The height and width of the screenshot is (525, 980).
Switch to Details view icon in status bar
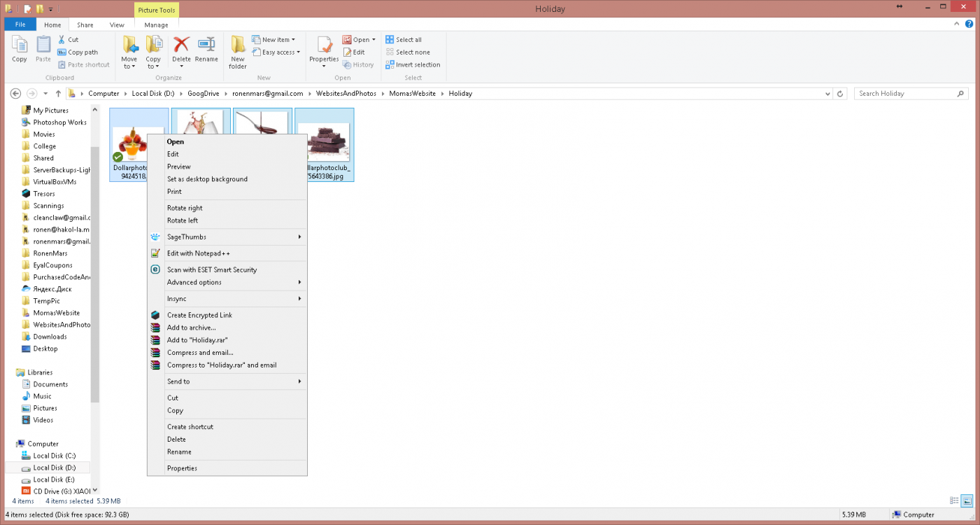pyautogui.click(x=955, y=500)
